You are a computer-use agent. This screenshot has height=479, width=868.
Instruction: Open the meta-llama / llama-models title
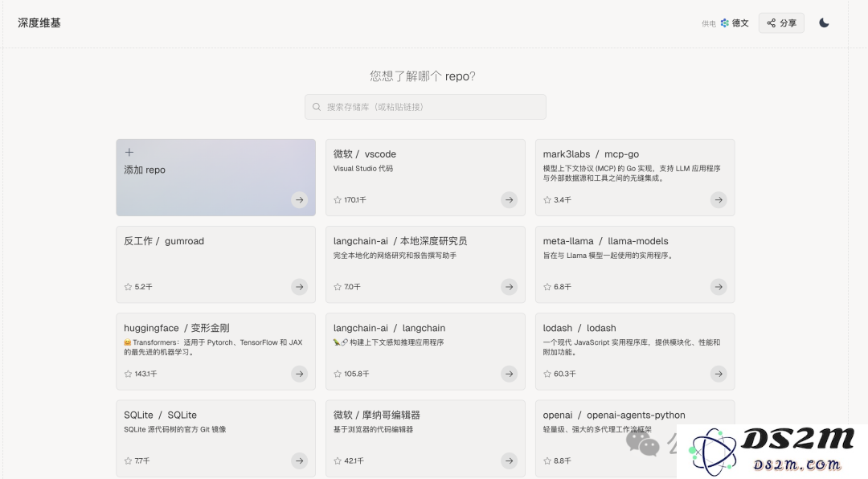coord(606,241)
